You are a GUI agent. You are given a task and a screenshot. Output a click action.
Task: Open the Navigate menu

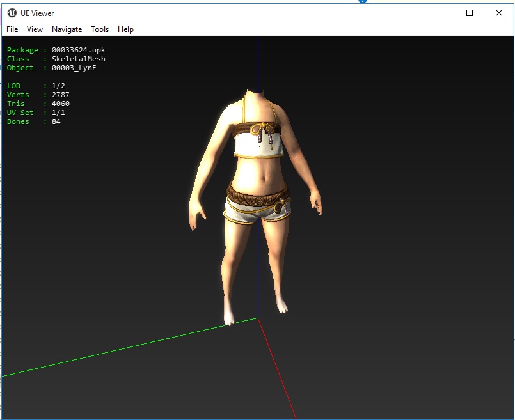(x=67, y=29)
